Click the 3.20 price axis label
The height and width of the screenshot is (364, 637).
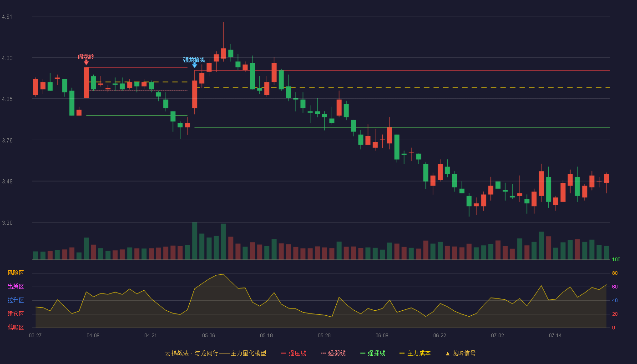tap(7, 223)
